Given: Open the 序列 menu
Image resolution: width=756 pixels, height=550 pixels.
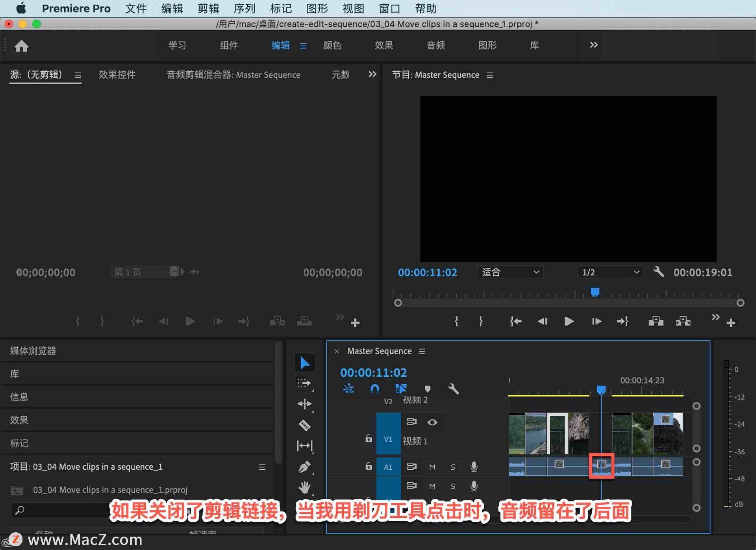Looking at the screenshot, I should 244,8.
